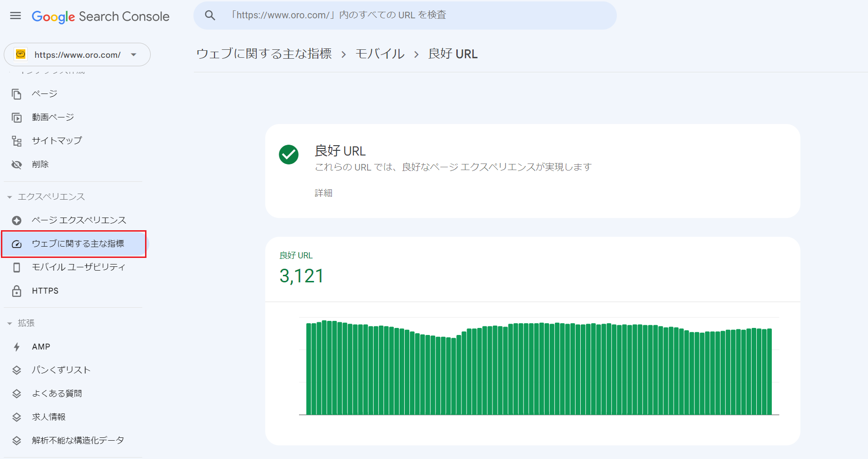Select the 削除 removals icon
The height and width of the screenshot is (459, 868).
pyautogui.click(x=16, y=164)
